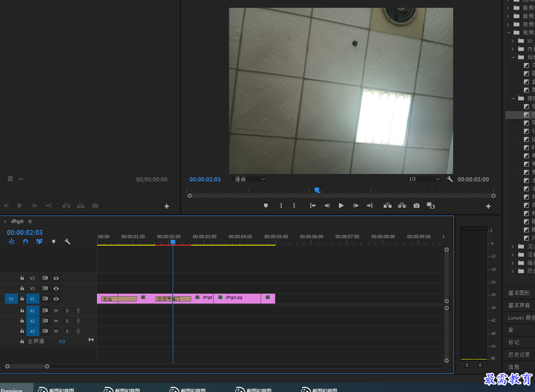Click the Lift button in Program monitor
Image resolution: width=535 pixels, height=392 pixels.
[387, 206]
